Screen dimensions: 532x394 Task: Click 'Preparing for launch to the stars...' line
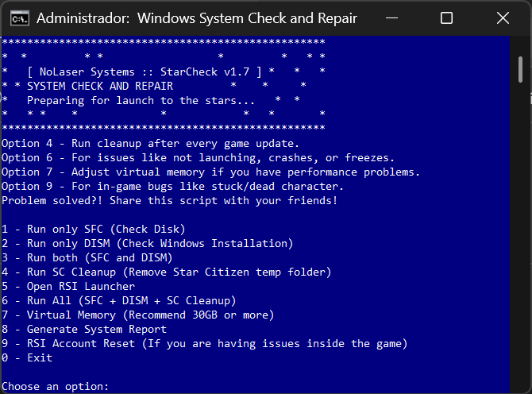[x=141, y=101]
